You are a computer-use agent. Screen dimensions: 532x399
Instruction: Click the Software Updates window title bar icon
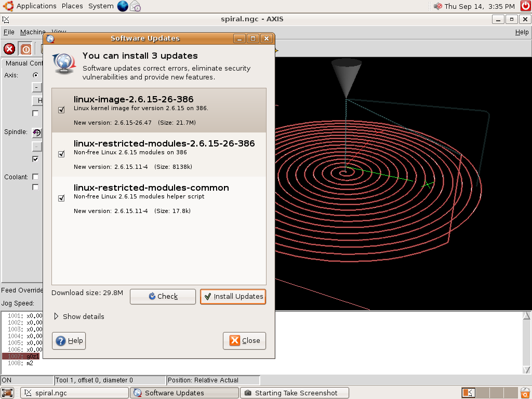coord(50,38)
